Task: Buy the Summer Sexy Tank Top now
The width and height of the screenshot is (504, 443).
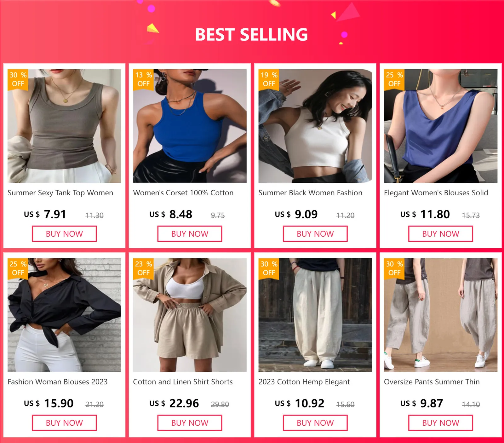Action: [x=64, y=234]
